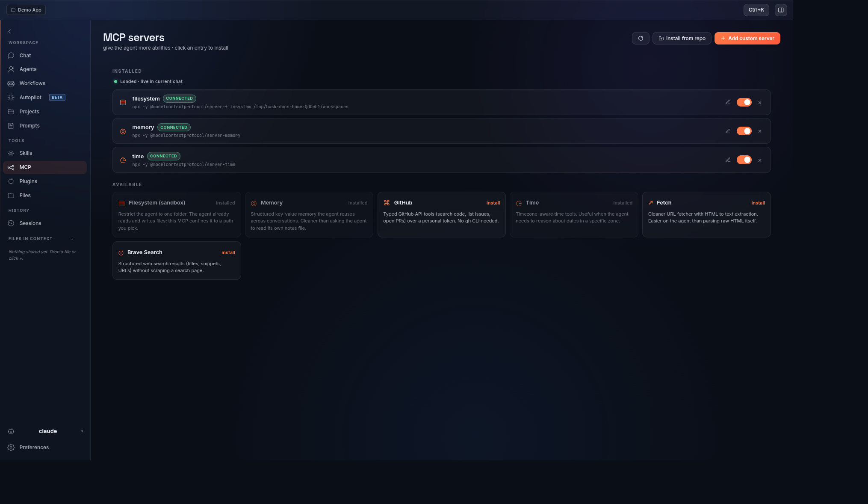This screenshot has height=504, width=868.
Task: Click the available Time card title
Action: tap(532, 203)
